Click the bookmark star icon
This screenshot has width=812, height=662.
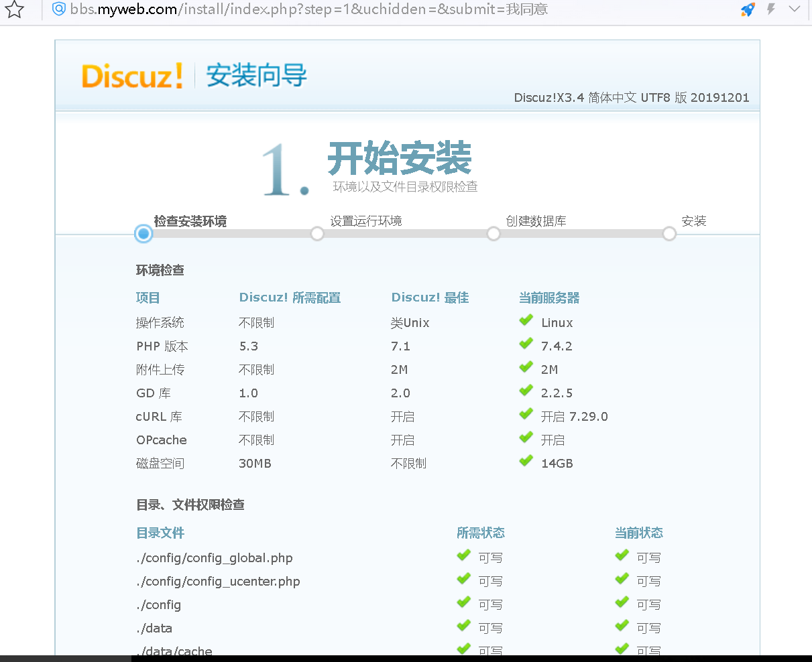point(15,9)
